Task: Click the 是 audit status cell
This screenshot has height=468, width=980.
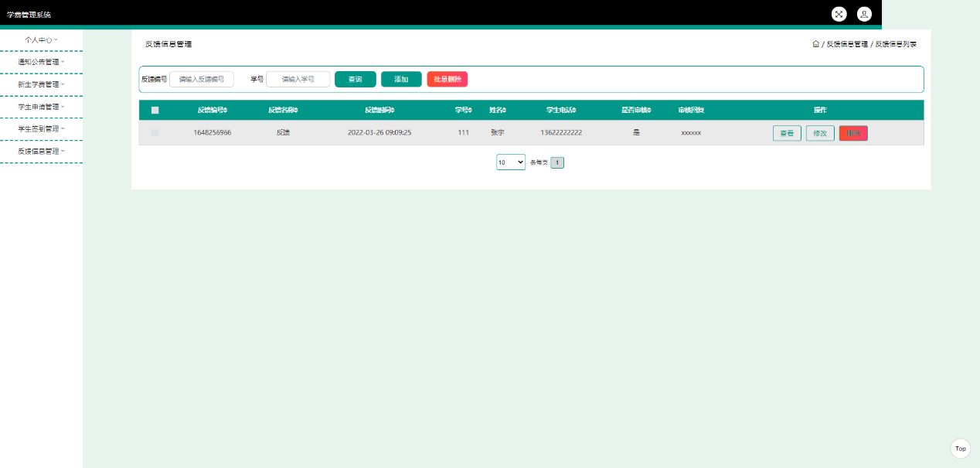Action: point(636,133)
